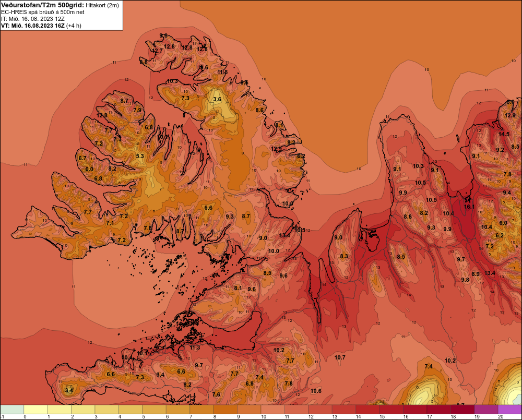The height and width of the screenshot is (420, 522).
Task: Click the 10.1 temperature value on the map
Action: (142, 353)
